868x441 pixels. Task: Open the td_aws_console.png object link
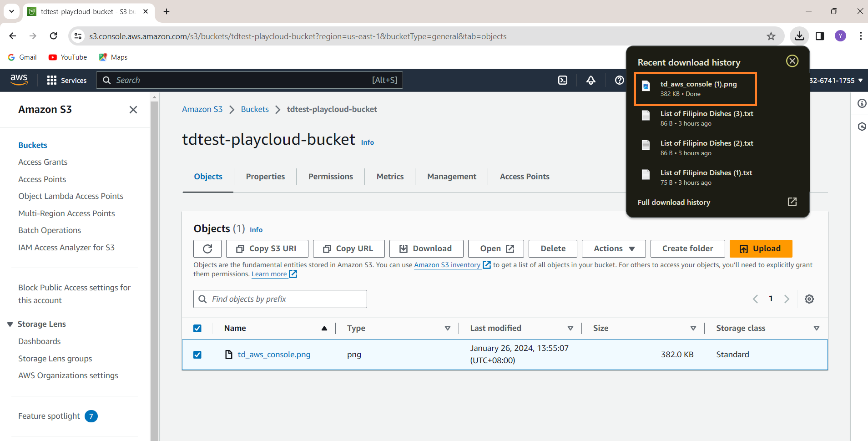tap(274, 355)
